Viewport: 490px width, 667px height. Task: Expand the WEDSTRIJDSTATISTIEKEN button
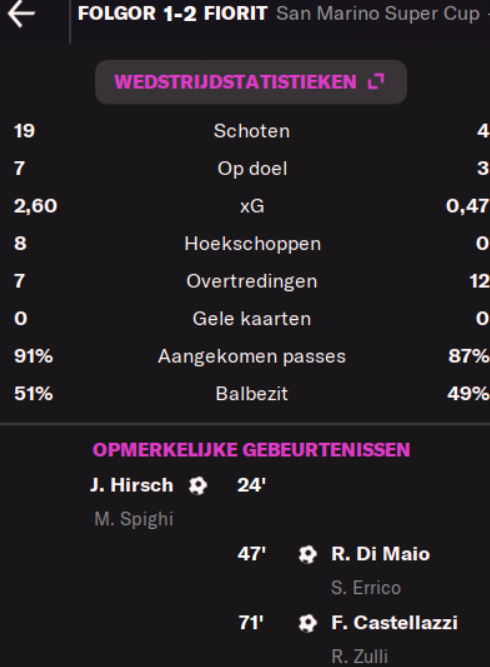(x=251, y=82)
